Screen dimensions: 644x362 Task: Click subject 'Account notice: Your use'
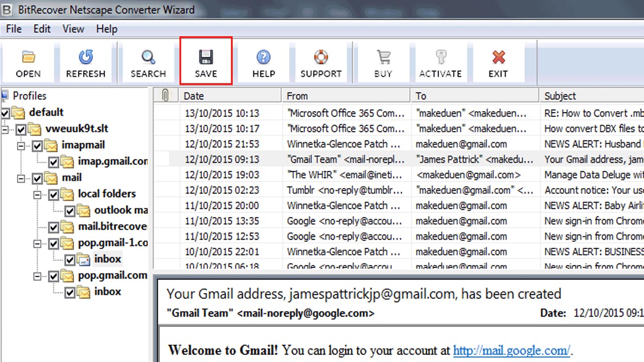(594, 190)
